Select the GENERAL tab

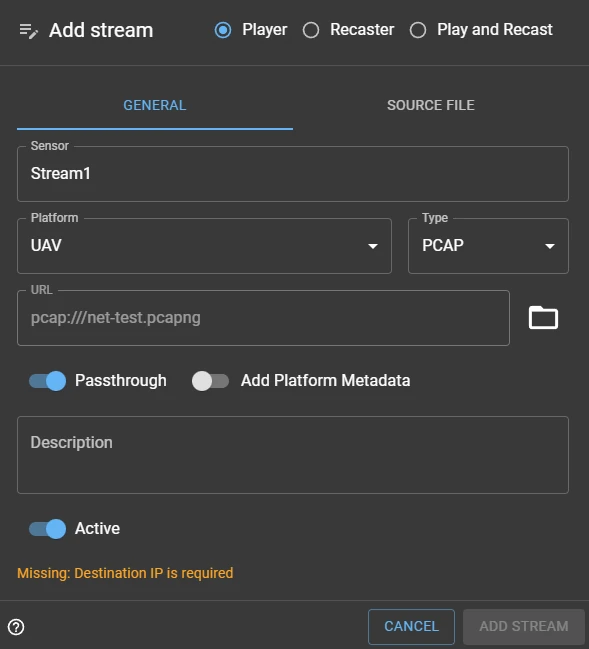point(155,105)
